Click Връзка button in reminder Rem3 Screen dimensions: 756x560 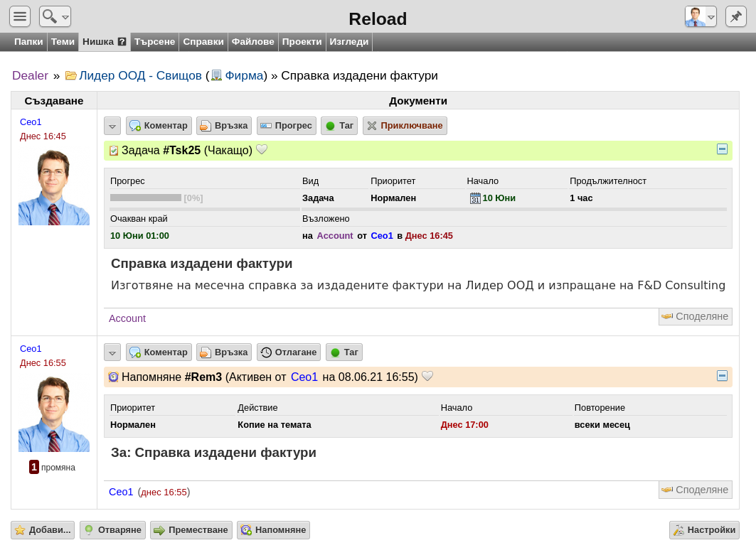pyautogui.click(x=224, y=352)
